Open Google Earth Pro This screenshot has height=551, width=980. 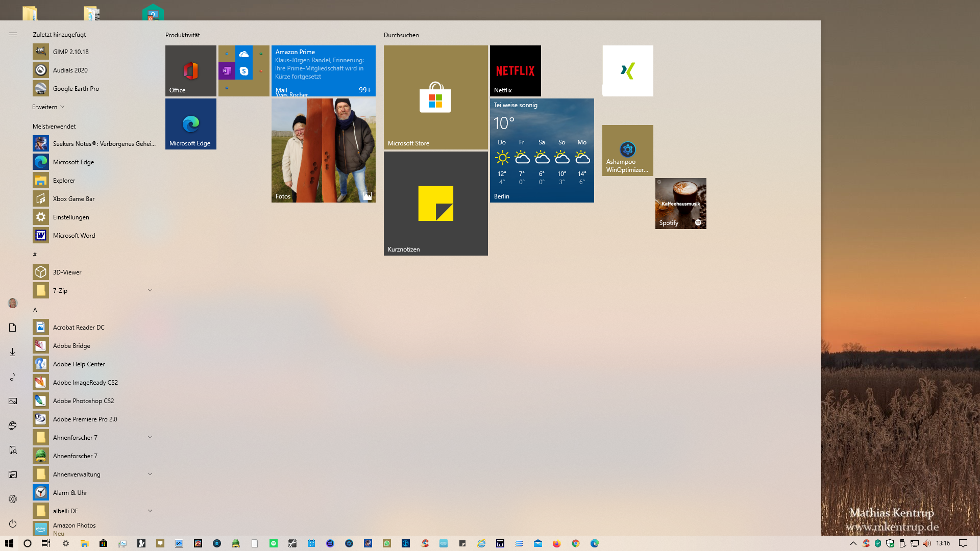pyautogui.click(x=94, y=89)
